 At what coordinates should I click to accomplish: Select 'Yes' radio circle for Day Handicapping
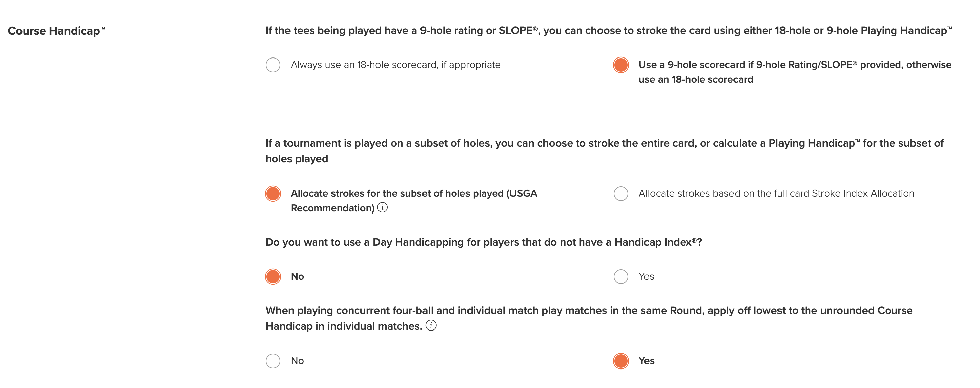tap(621, 276)
